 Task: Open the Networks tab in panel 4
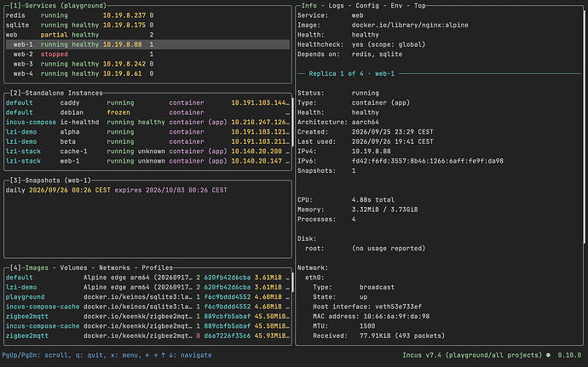pos(114,267)
